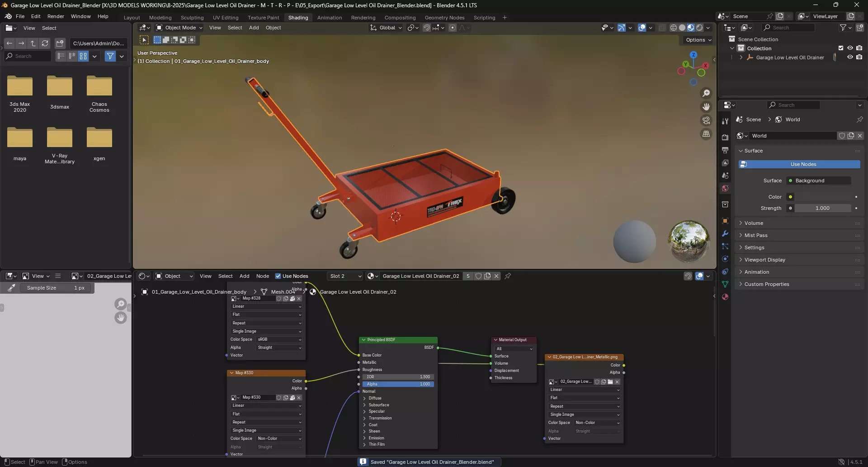Expand Subsurface section in Principled BSDF

click(x=364, y=405)
